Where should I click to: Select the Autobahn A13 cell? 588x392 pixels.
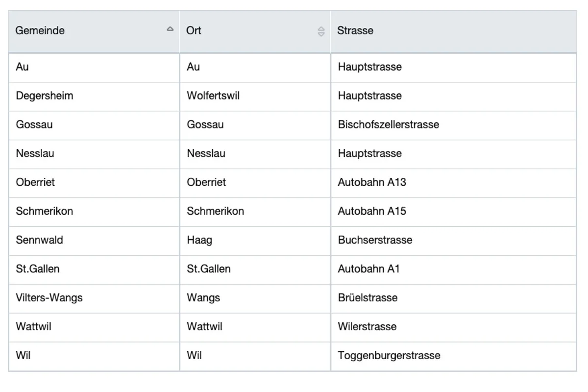click(x=454, y=183)
